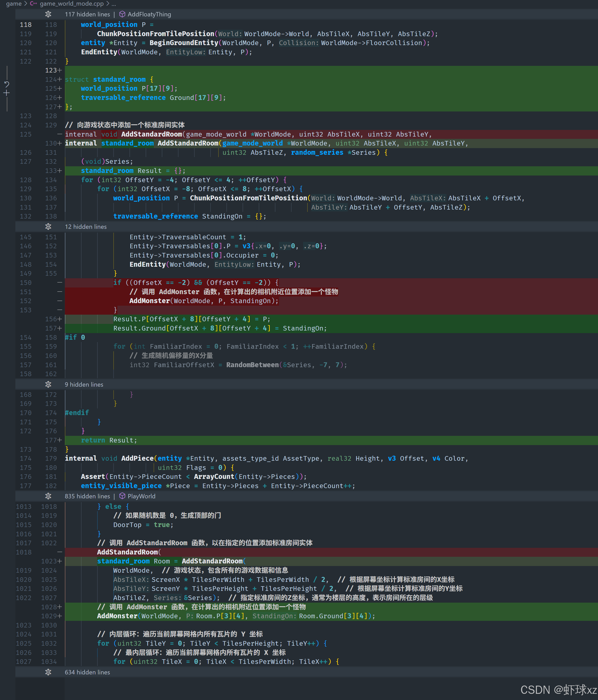Click the cube symbol icon next to PlayWorld
Screen dimensions: 598x700
(122, 496)
